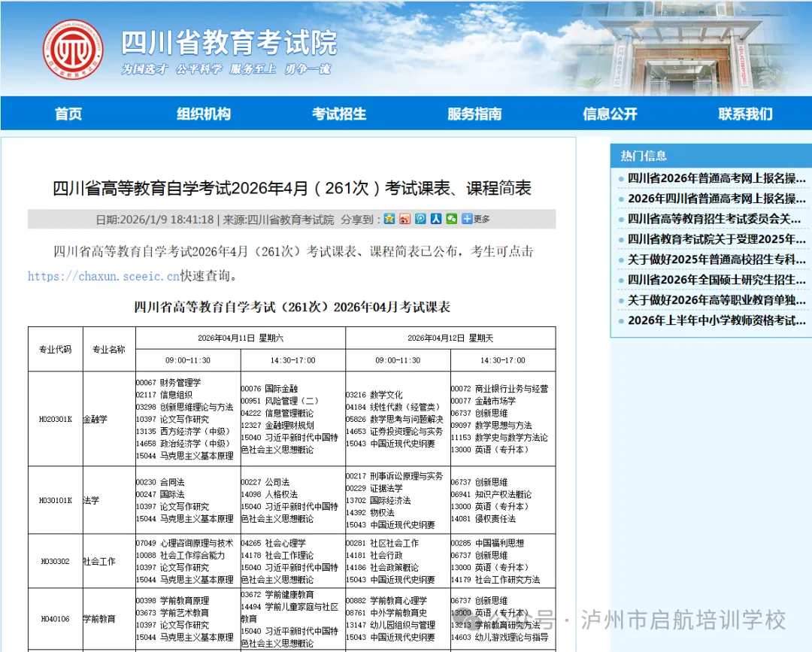Open 2026年上半年中小学教师资格考试 hot link
Viewport: 812px width, 652px height.
tap(717, 320)
